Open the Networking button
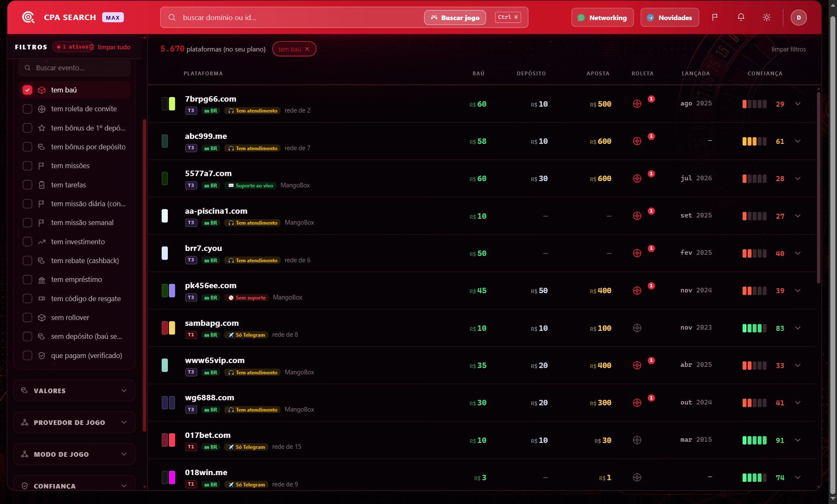 pos(602,18)
